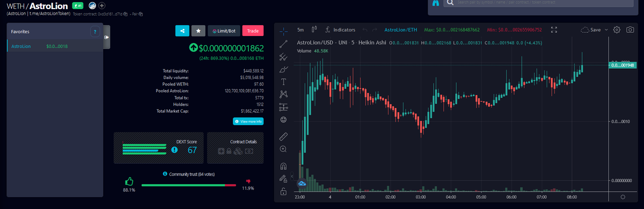
Task: Click the Contract Details lock icon
Action: coord(229,152)
